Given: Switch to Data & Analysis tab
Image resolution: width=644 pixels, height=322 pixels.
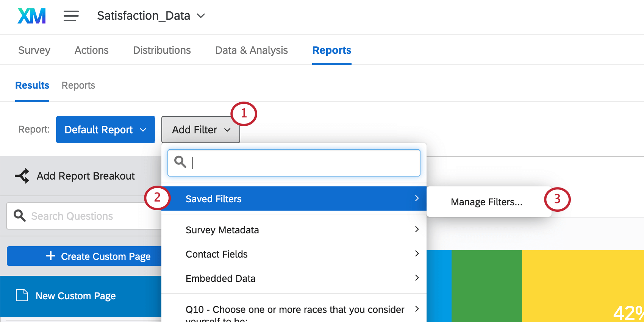Looking at the screenshot, I should coord(252,50).
